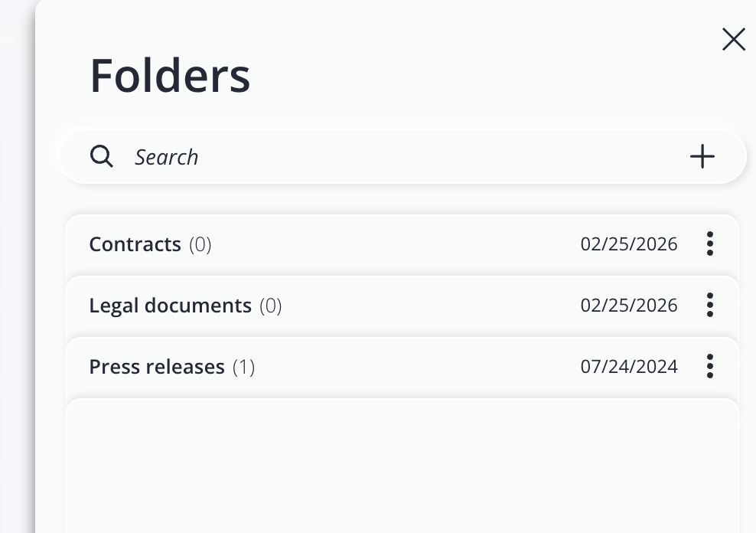756x533 pixels.
Task: Focus the folder Search field
Action: pos(383,157)
